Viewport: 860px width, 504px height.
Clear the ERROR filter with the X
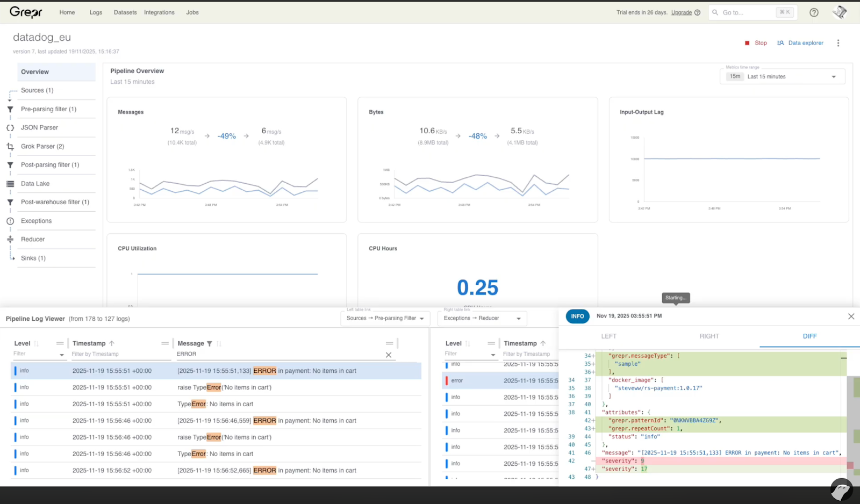389,355
